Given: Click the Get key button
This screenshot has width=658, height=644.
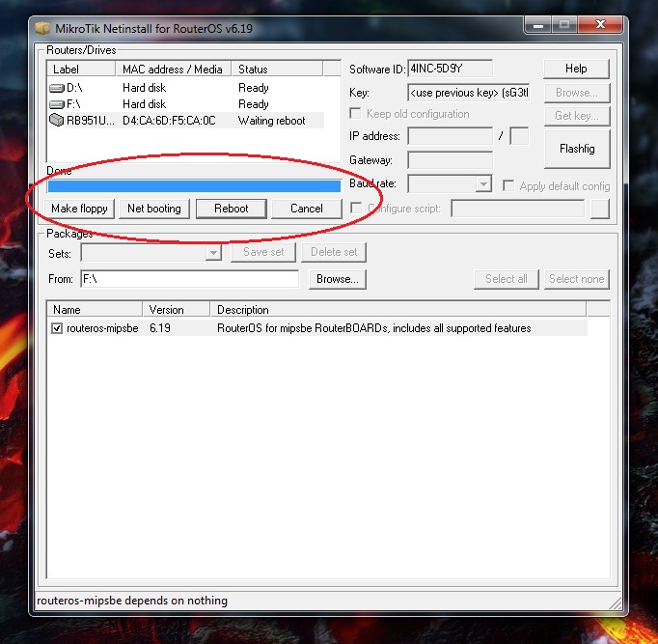Looking at the screenshot, I should (x=577, y=116).
